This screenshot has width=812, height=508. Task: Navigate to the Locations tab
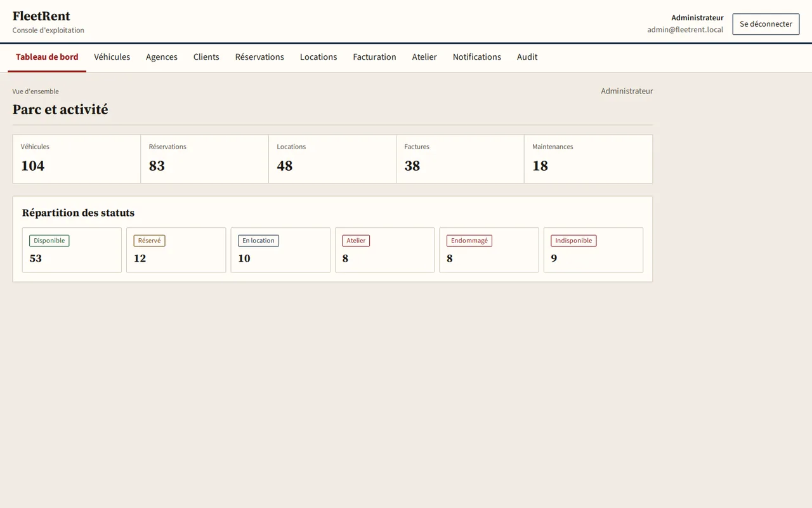[318, 57]
